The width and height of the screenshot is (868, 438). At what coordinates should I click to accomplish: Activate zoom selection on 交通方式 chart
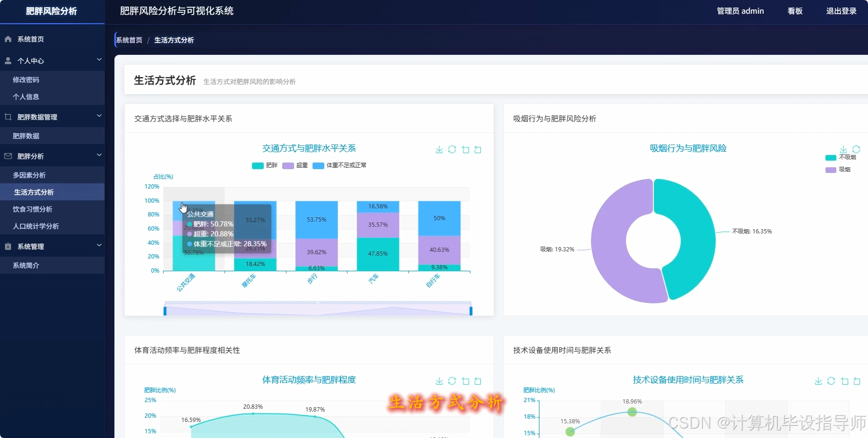tap(465, 149)
